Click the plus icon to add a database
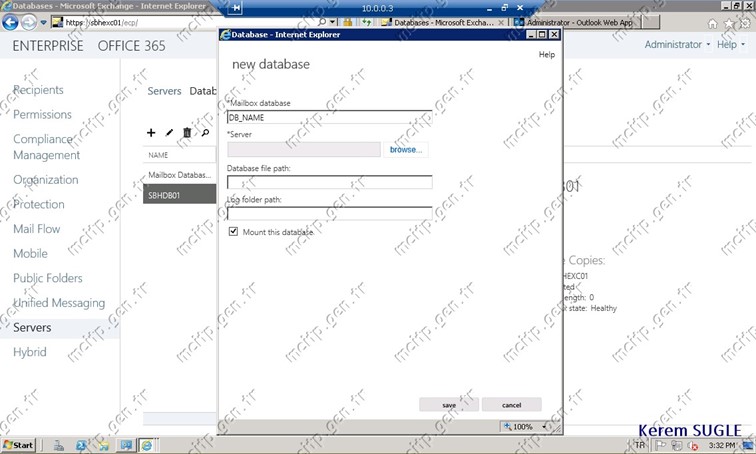The height and width of the screenshot is (454, 756). tap(151, 133)
